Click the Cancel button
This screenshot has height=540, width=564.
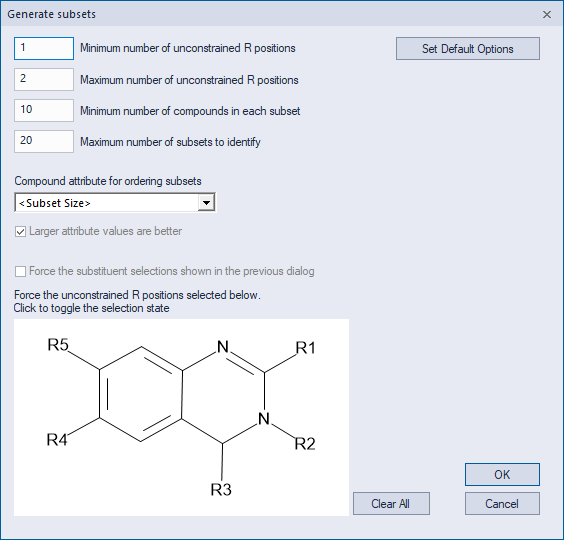(x=502, y=504)
